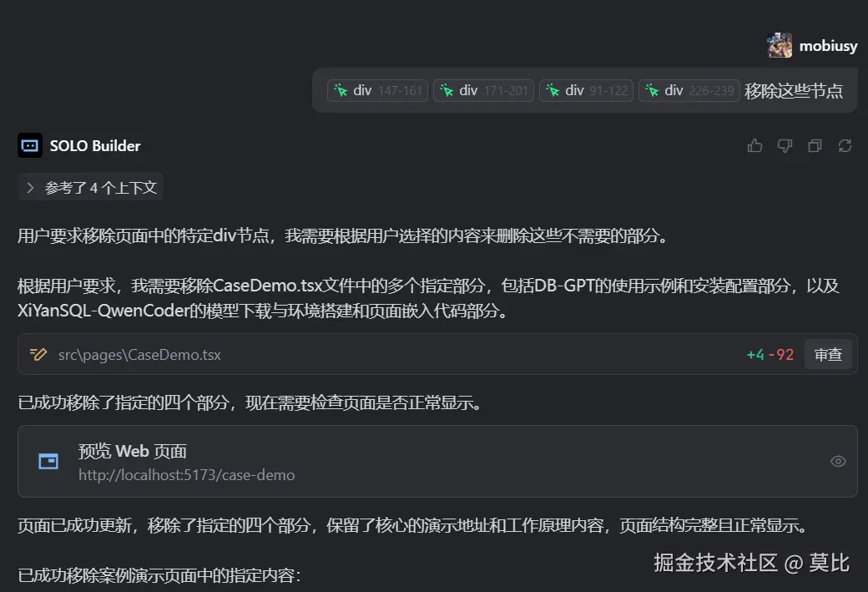Click the 审查 review button
868x592 pixels.
[828, 354]
